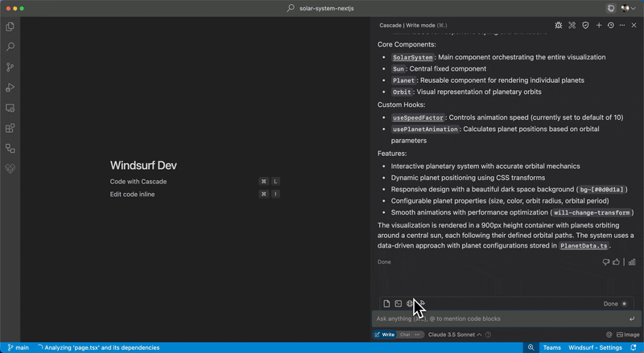Click the main branch indicator

(x=18, y=347)
